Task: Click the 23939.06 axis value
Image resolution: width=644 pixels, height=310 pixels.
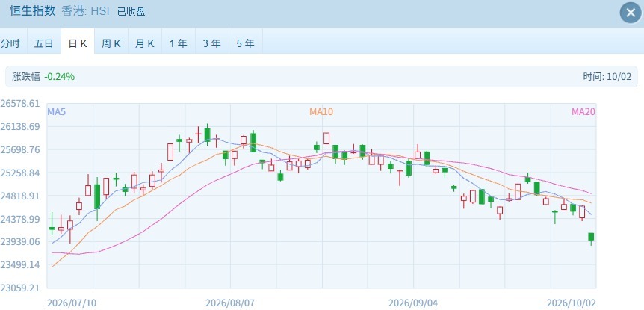Action: [20, 242]
